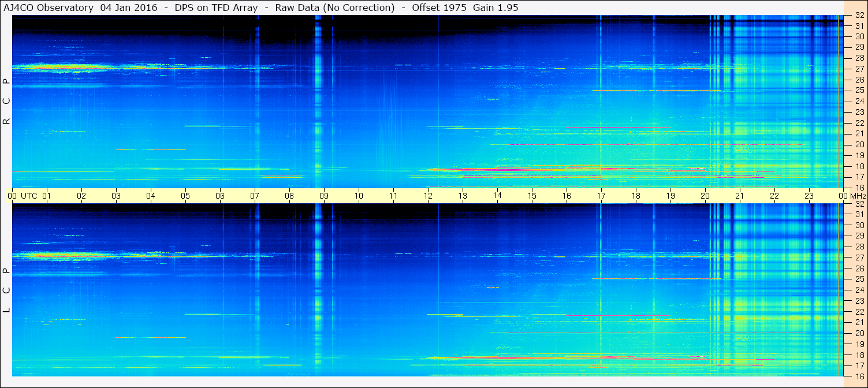868x388 pixels.
Task: Click the 27 MHz label in RCP scale
Action: pos(859,69)
